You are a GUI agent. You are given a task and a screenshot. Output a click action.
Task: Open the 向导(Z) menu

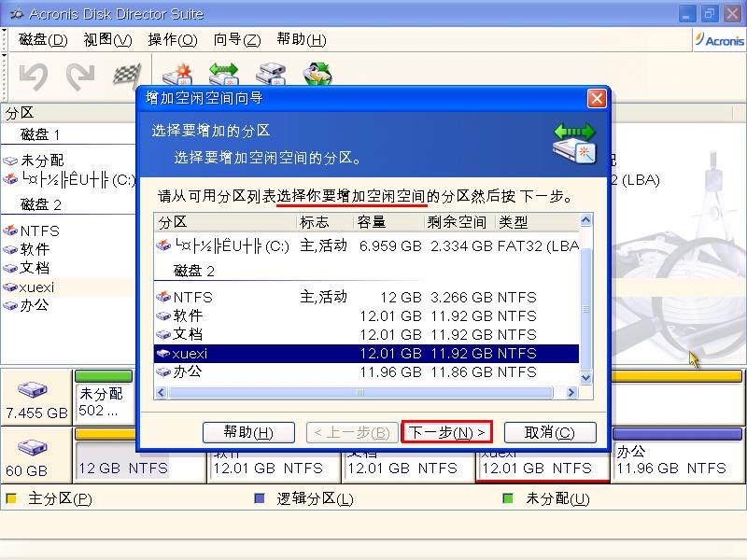click(237, 39)
